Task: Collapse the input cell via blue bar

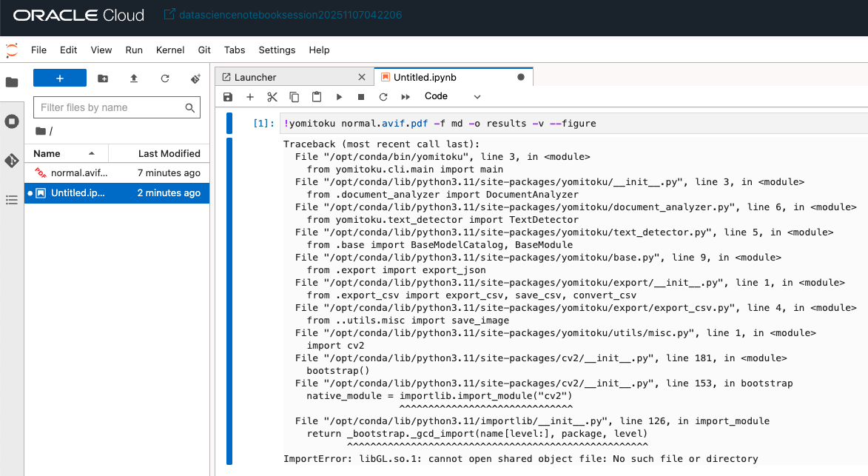Action: pyautogui.click(x=229, y=124)
